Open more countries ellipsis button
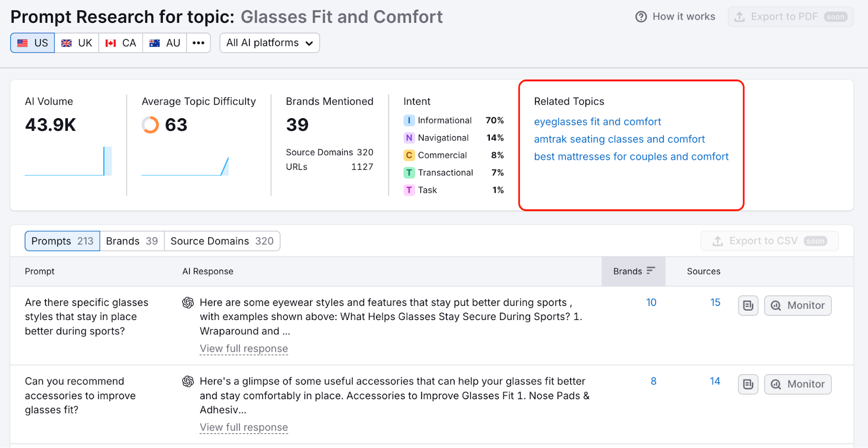Image resolution: width=868 pixels, height=448 pixels. tap(199, 43)
